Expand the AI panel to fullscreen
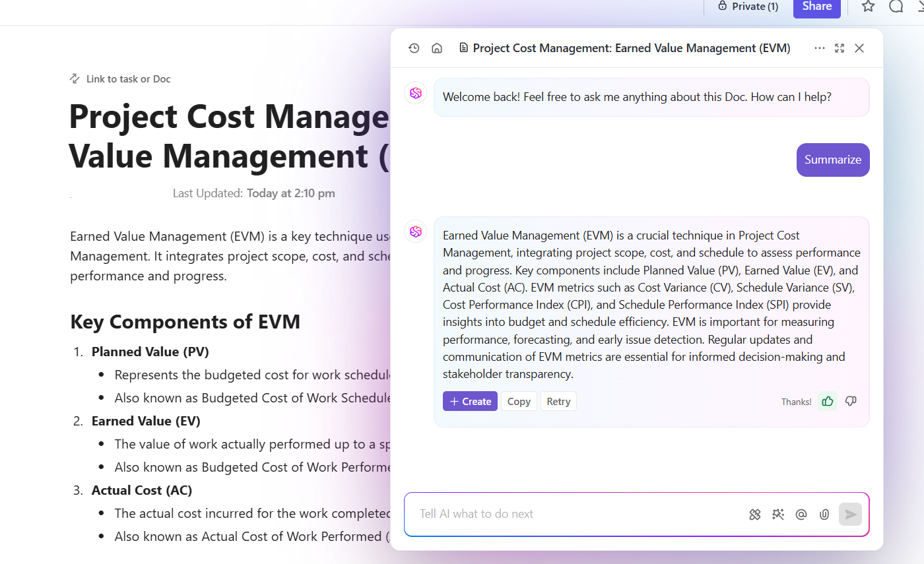Screen dimensions: 924x564 [840, 48]
